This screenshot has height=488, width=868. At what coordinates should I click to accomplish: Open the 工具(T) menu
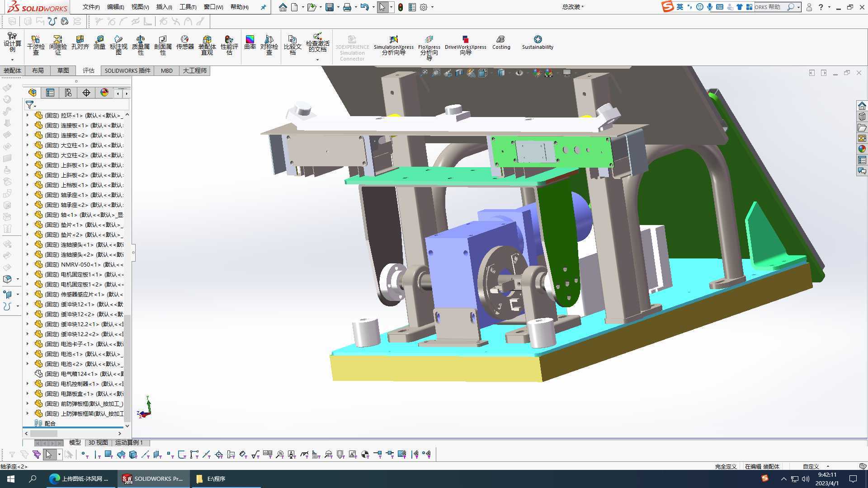pos(188,7)
